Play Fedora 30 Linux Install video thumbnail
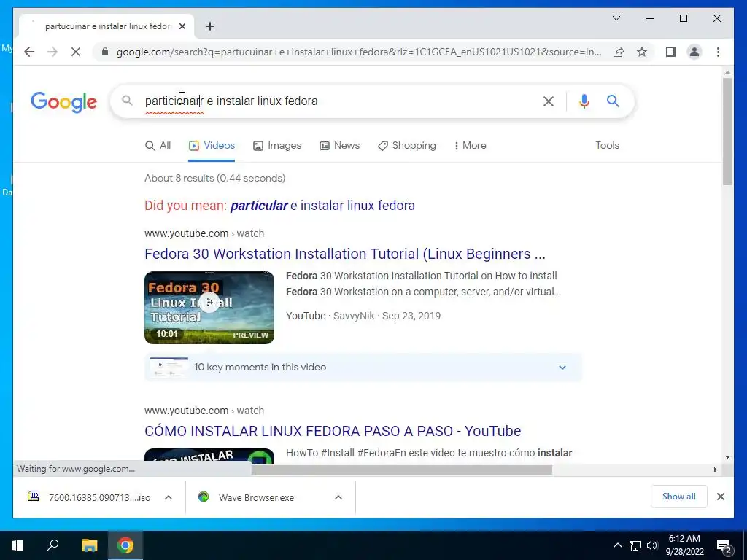This screenshot has width=747, height=560. tap(209, 308)
